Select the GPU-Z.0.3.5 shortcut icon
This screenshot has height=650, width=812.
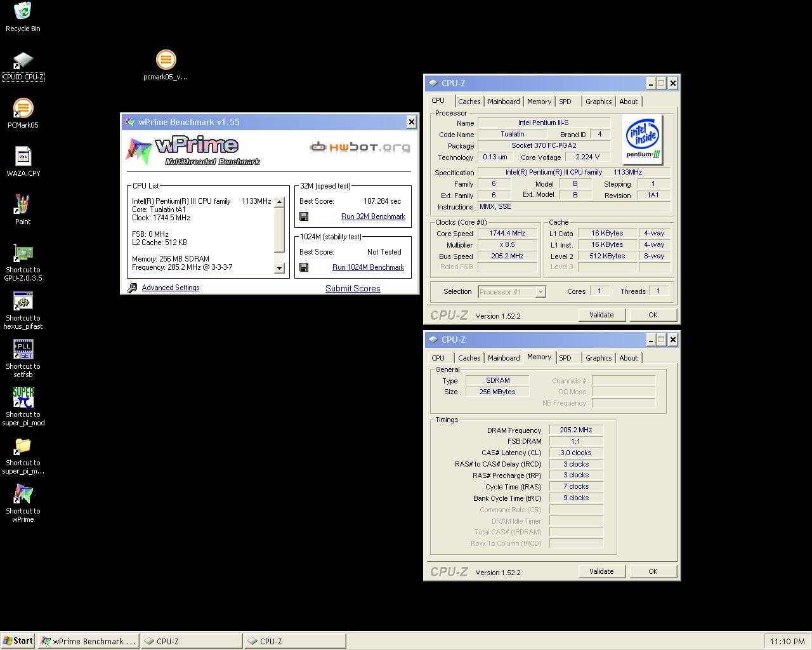[x=23, y=262]
